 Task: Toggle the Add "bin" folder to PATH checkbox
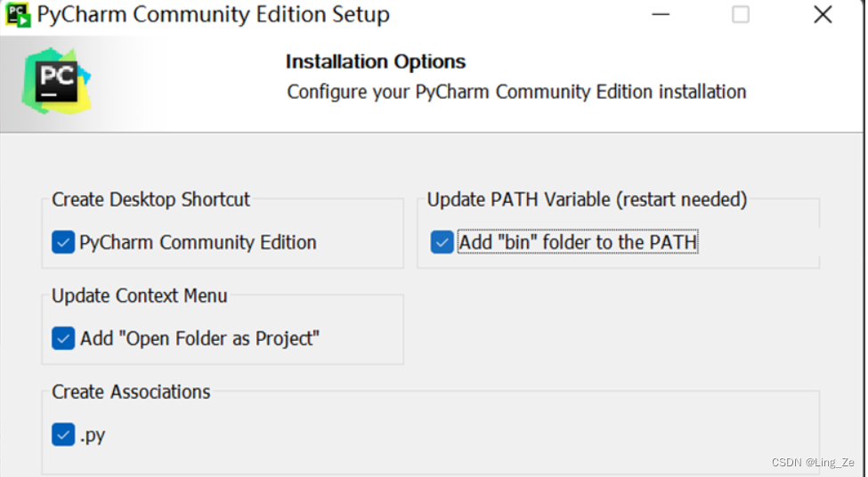442,242
